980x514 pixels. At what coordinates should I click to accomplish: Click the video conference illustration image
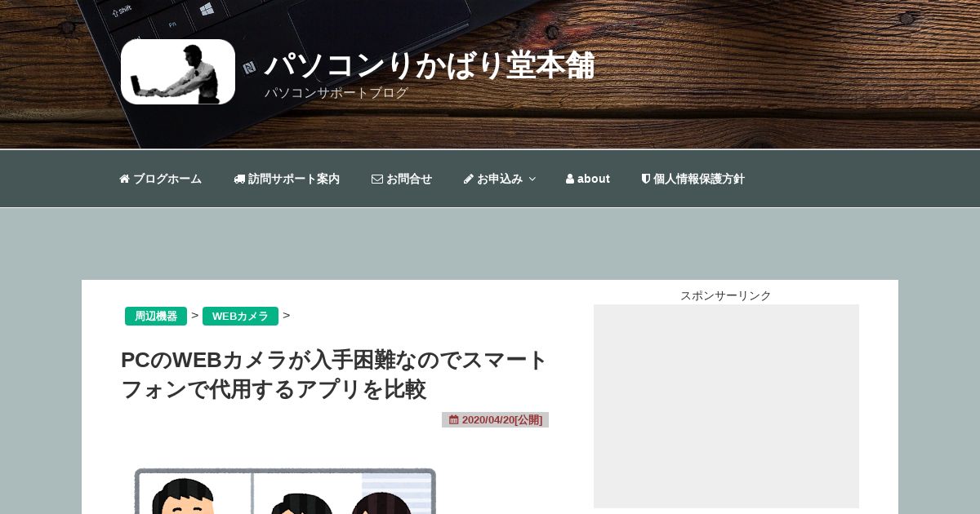point(285,490)
